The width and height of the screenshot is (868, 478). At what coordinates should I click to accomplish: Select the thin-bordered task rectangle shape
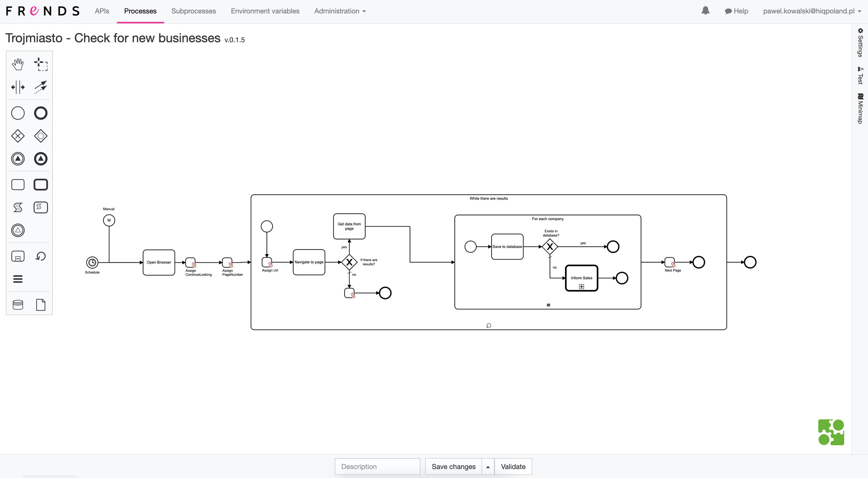(x=18, y=185)
